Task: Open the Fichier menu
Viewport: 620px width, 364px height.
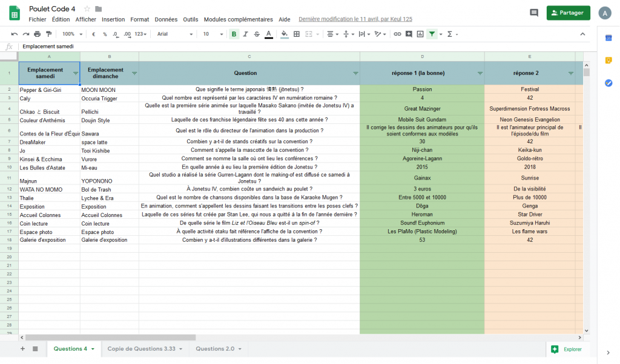Action: tap(37, 19)
